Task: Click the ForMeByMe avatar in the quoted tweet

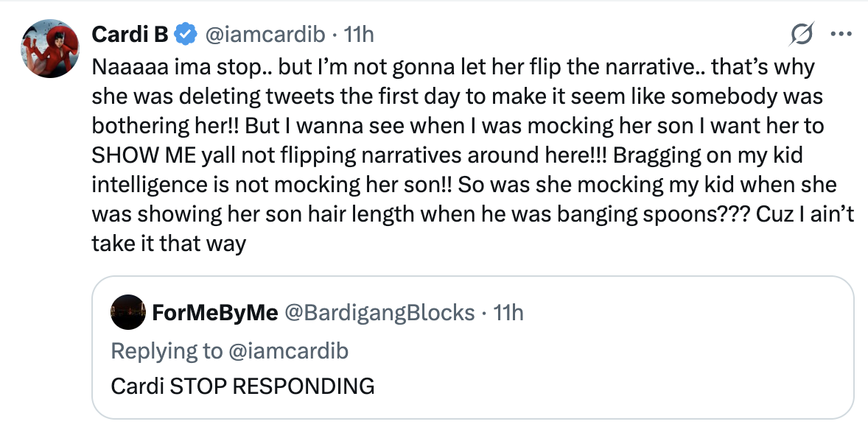Action: [x=127, y=314]
